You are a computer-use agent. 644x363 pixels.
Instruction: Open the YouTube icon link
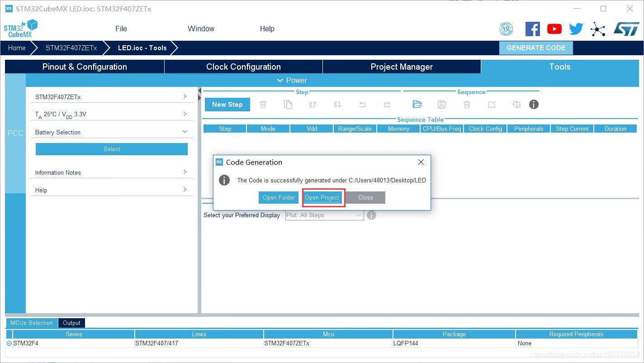pos(554,29)
